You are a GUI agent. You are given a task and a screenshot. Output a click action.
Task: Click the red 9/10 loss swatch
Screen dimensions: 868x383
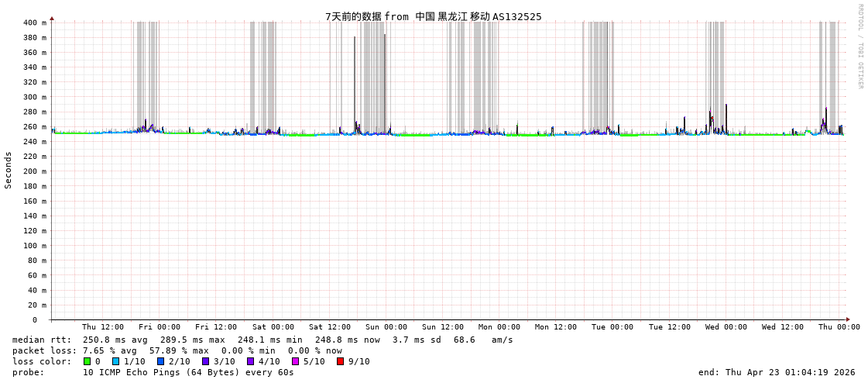pyautogui.click(x=340, y=361)
